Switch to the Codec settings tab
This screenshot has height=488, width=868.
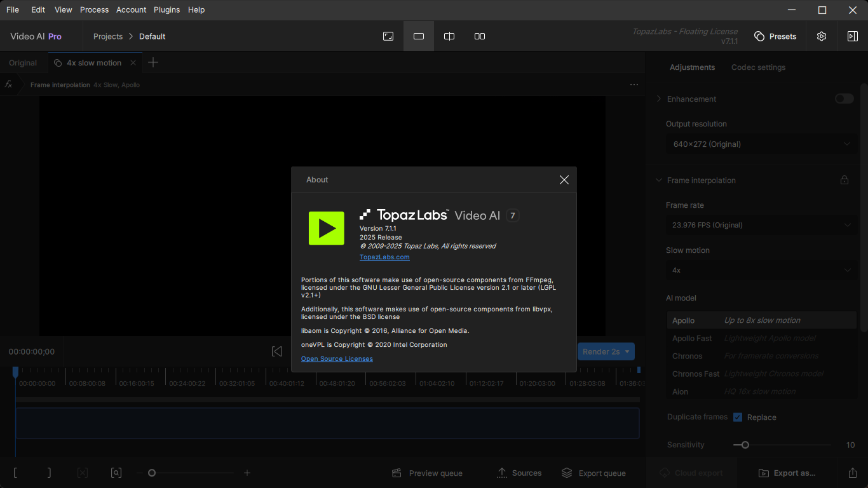pos(758,67)
